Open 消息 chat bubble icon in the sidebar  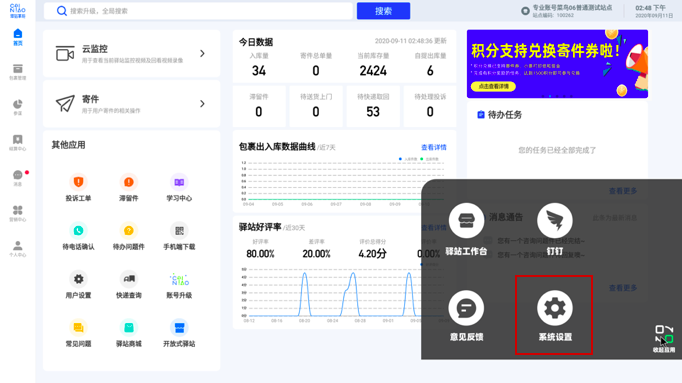coord(17,175)
